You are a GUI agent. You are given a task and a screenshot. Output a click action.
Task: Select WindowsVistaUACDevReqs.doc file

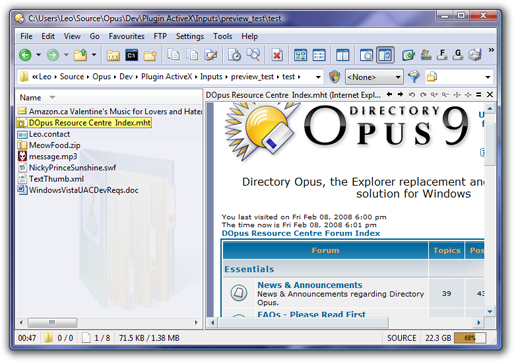tap(83, 190)
